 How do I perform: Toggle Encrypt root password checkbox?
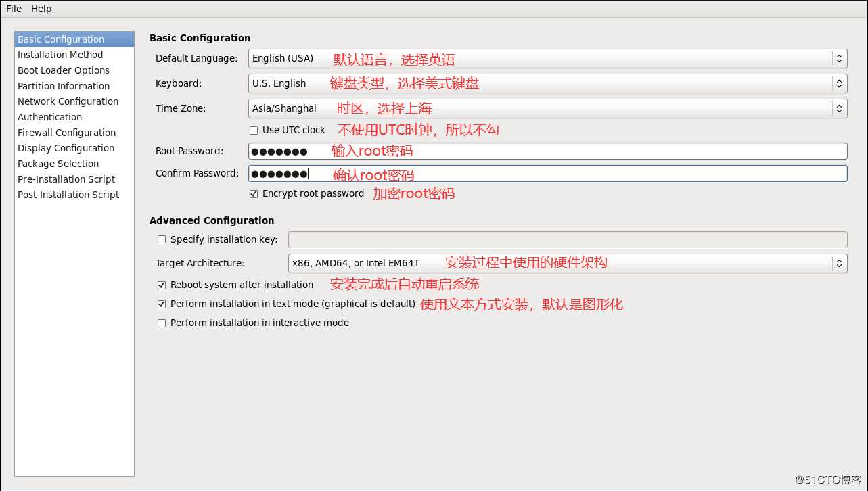pyautogui.click(x=254, y=194)
